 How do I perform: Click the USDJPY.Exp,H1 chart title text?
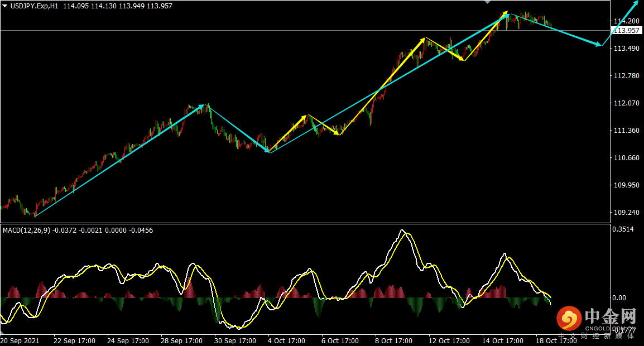tap(35, 6)
